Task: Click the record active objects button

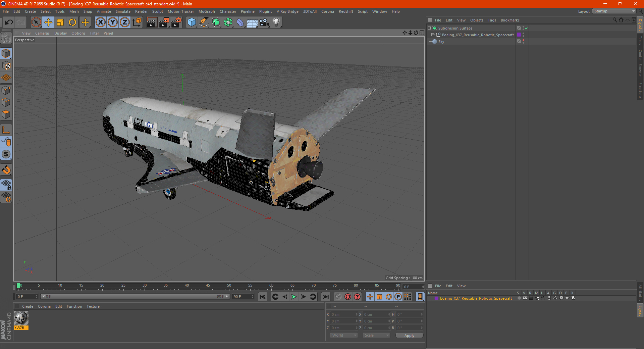Action: click(338, 297)
